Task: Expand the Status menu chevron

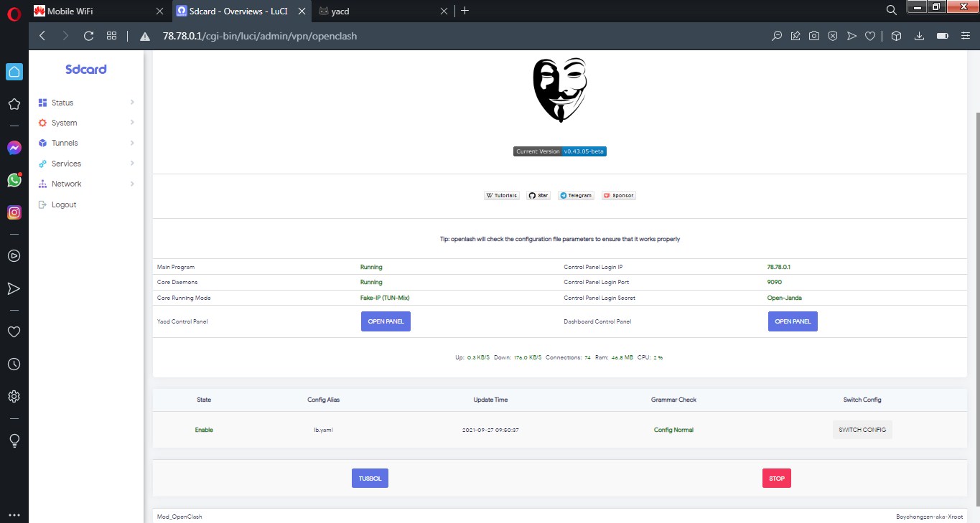Action: click(x=132, y=103)
